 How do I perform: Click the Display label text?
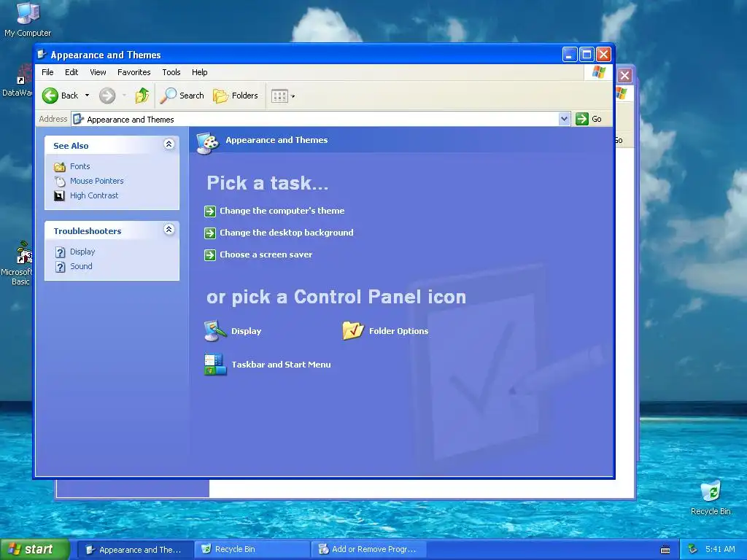247,331
